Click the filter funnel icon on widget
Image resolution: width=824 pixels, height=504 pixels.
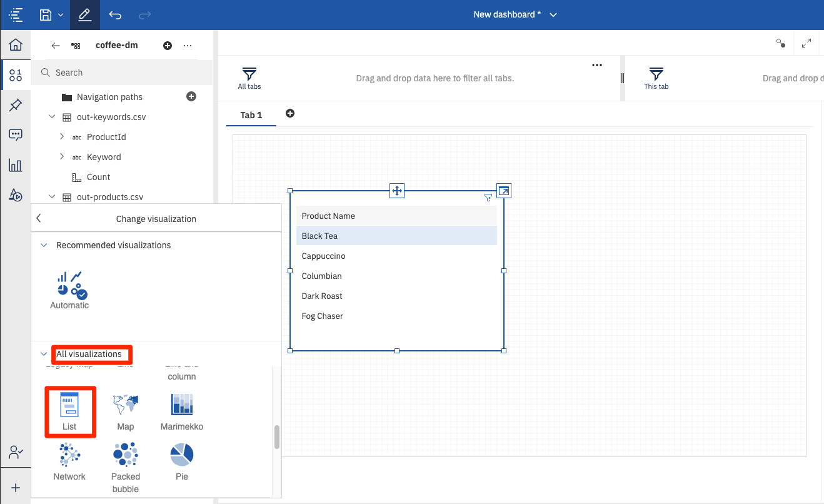(x=488, y=198)
